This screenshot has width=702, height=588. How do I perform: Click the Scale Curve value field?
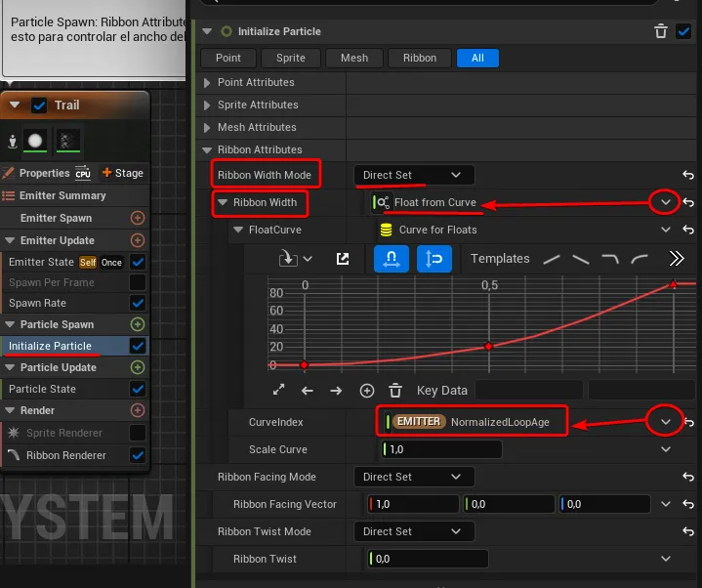click(441, 449)
